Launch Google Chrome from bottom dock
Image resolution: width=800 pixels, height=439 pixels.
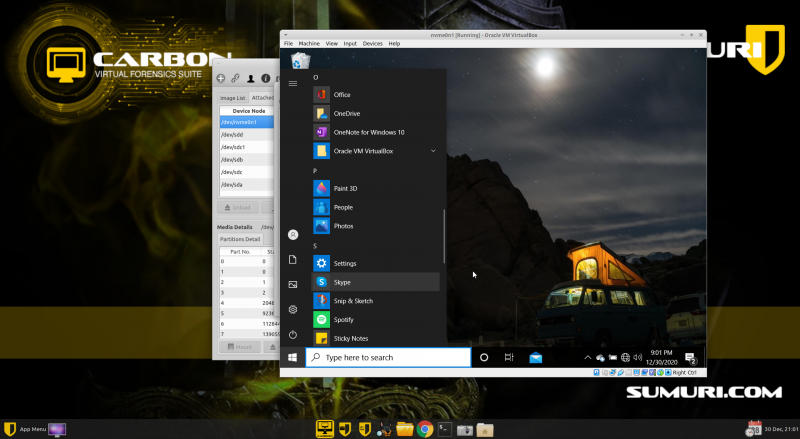point(424,429)
